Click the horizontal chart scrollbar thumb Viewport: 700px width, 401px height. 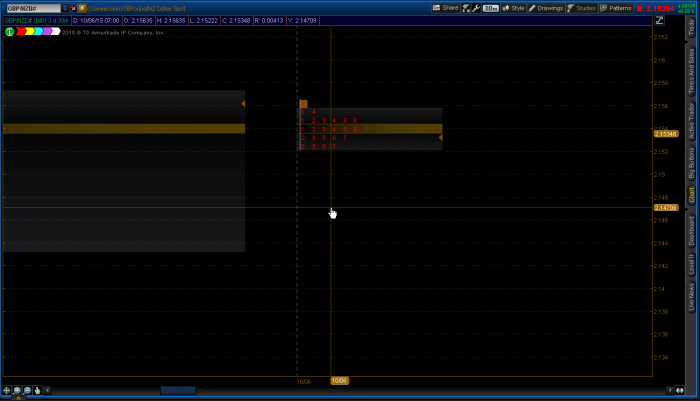pyautogui.click(x=178, y=390)
